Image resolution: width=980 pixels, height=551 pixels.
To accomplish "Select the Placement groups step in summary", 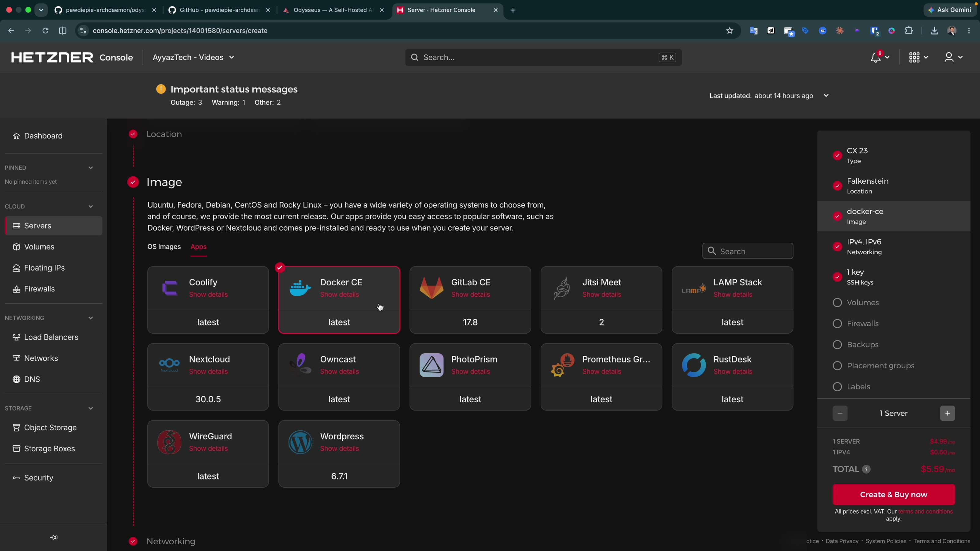I will [x=894, y=366].
